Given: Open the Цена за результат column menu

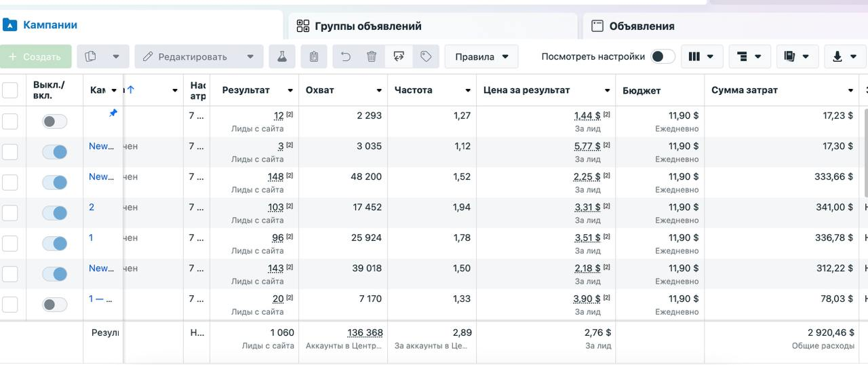Looking at the screenshot, I should click(607, 91).
